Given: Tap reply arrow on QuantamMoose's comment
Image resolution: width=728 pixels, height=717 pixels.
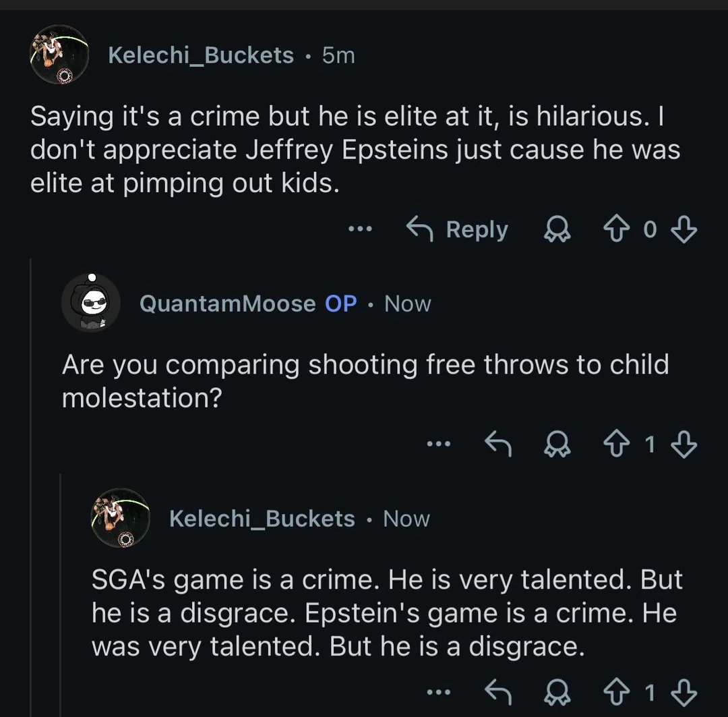Looking at the screenshot, I should (497, 444).
